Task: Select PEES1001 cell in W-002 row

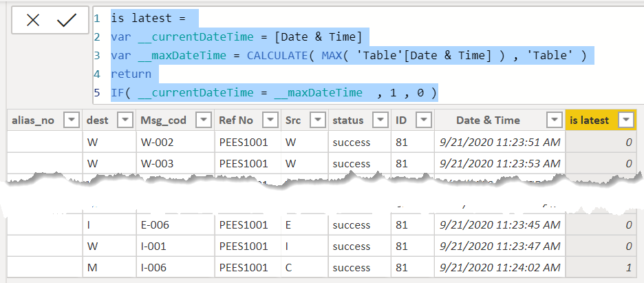Action: pos(248,142)
